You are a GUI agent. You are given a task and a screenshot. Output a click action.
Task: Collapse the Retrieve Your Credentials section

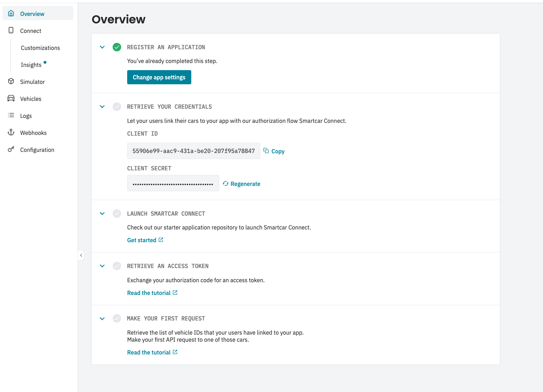(x=102, y=107)
